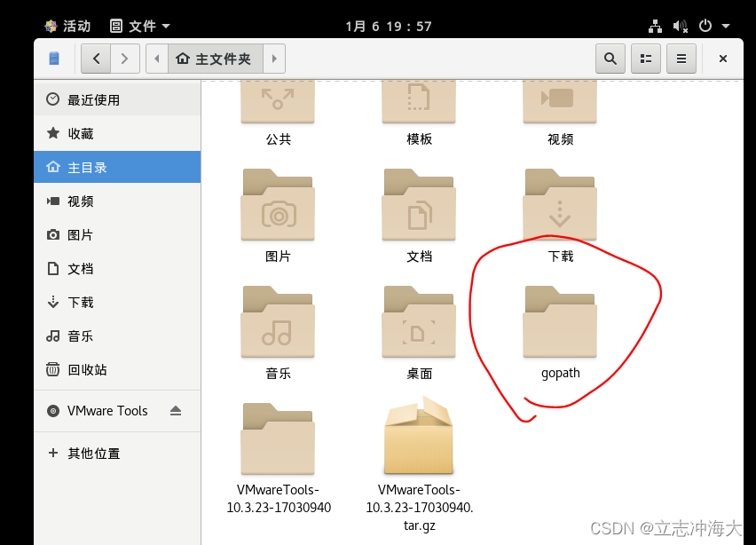This screenshot has width=756, height=545.
Task: Open 音乐 from the sidebar
Action: pyautogui.click(x=117, y=336)
